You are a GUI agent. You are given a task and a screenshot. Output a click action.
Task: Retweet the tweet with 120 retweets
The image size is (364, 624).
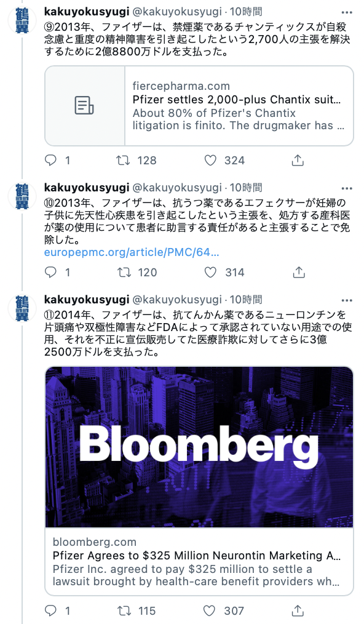pyautogui.click(x=123, y=272)
